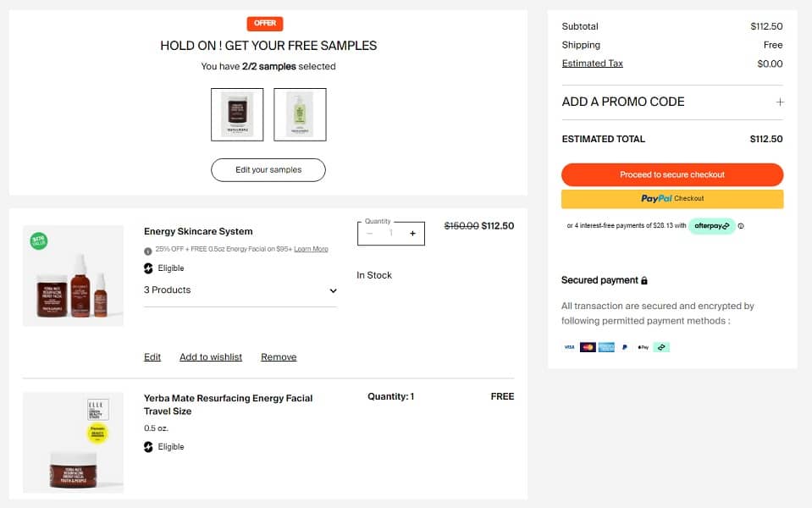The height and width of the screenshot is (508, 812).
Task: Click the Eligible icon for the Yerba Mate travel size
Action: click(x=149, y=447)
